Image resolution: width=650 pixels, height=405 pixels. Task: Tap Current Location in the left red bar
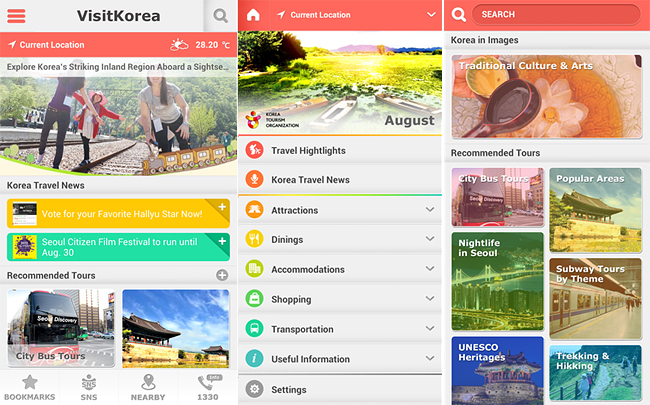coord(51,45)
